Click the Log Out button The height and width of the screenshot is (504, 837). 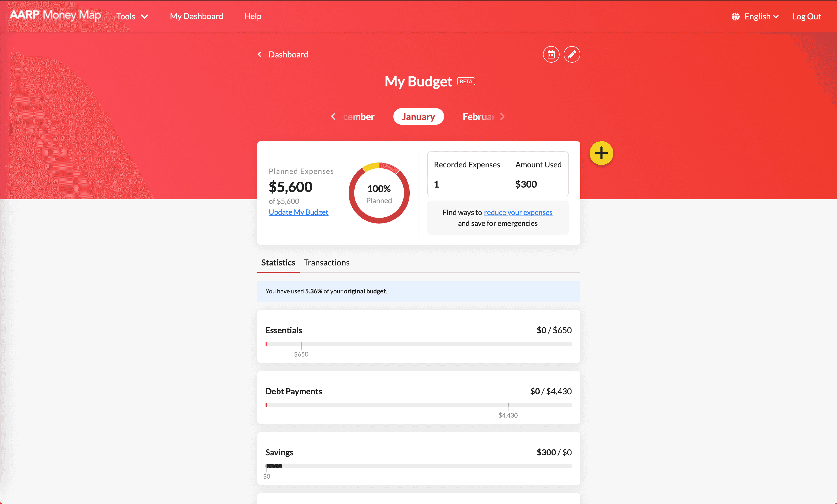point(808,16)
